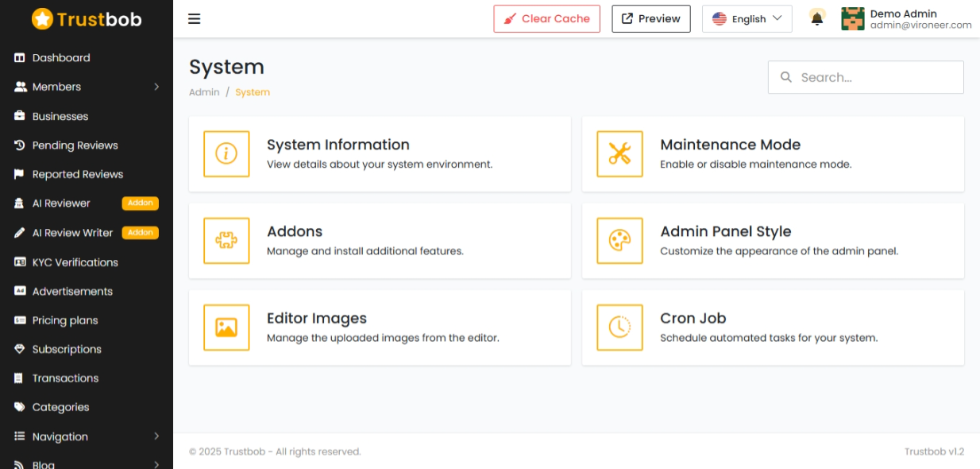This screenshot has height=469, width=980.
Task: Click the Navigation list icon
Action: (x=20, y=436)
